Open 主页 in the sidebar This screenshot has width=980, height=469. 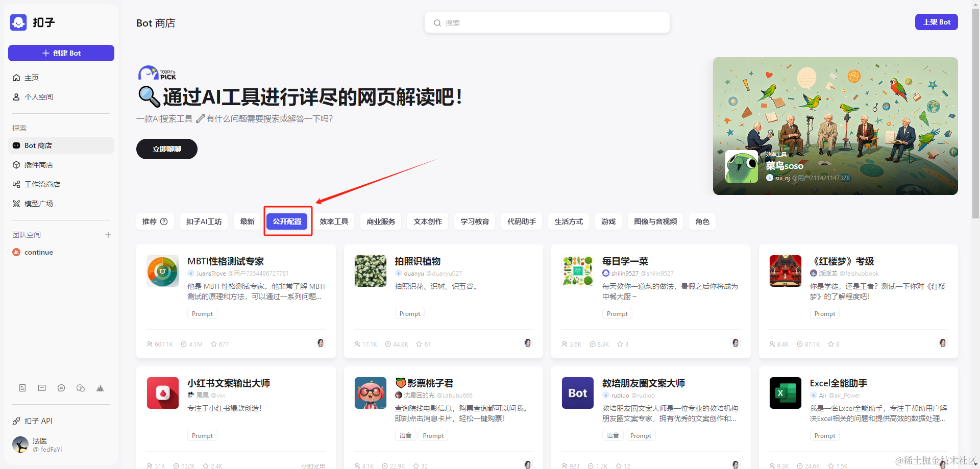click(61, 78)
